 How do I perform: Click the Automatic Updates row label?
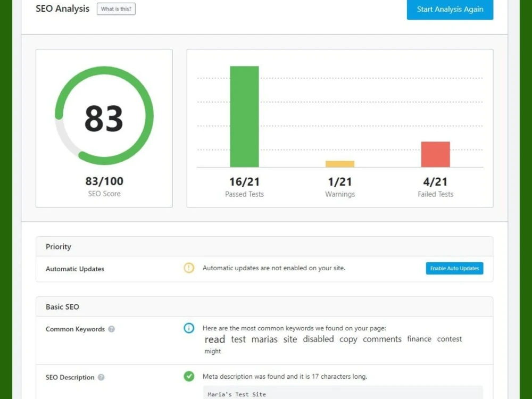coord(75,269)
